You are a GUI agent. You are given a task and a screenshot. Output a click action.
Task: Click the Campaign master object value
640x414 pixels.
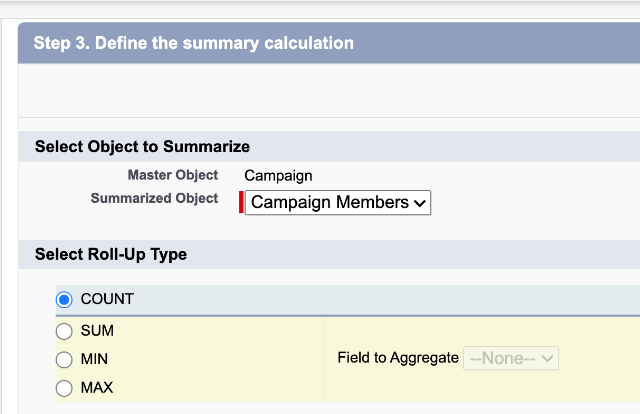(278, 176)
